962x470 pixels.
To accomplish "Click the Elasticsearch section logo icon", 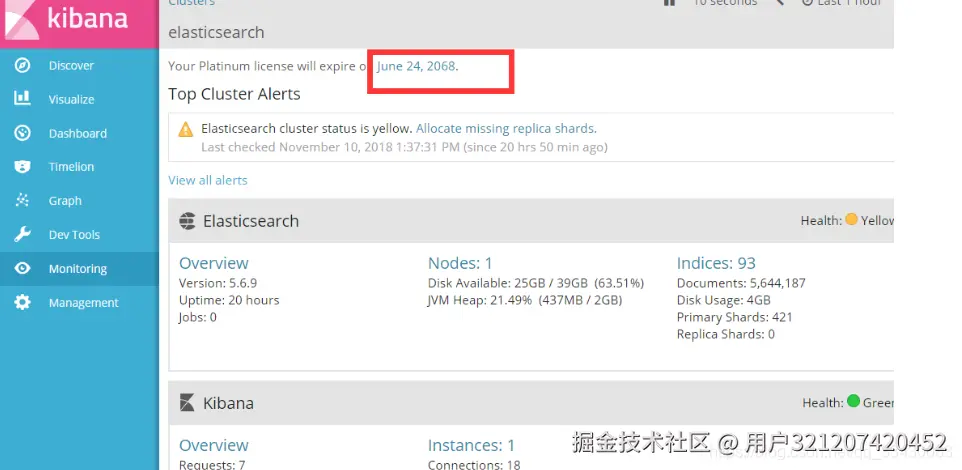I will tap(187, 221).
